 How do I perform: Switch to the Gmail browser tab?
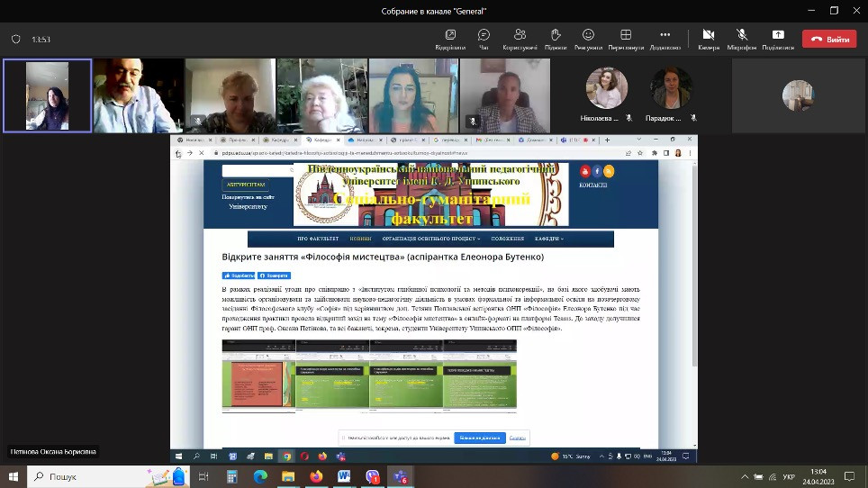pyautogui.click(x=492, y=140)
